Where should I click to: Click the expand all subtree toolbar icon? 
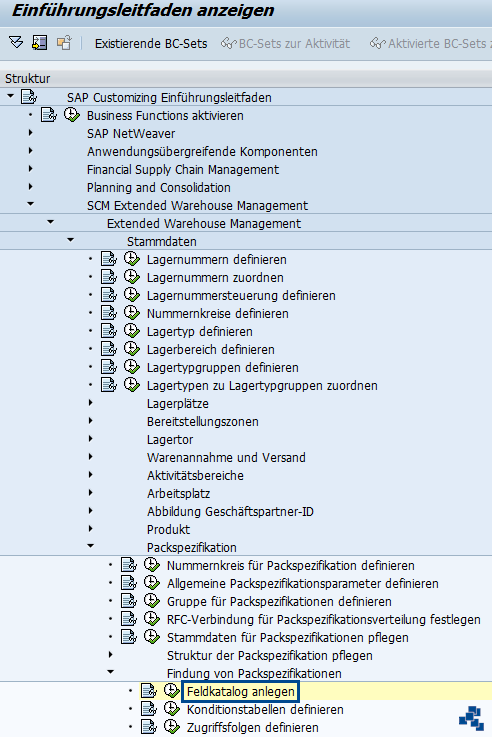[16, 43]
